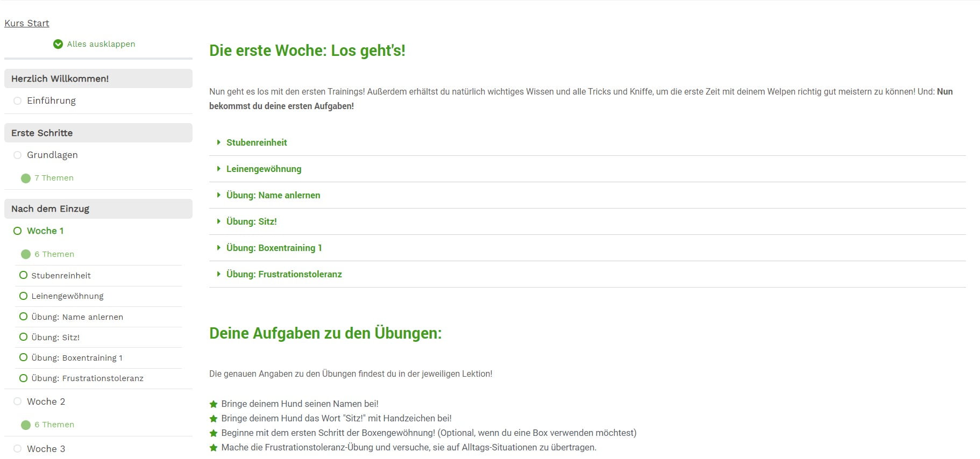Click the green dot beside Woche 2's 6 Themen
The height and width of the screenshot is (459, 980).
pyautogui.click(x=26, y=425)
